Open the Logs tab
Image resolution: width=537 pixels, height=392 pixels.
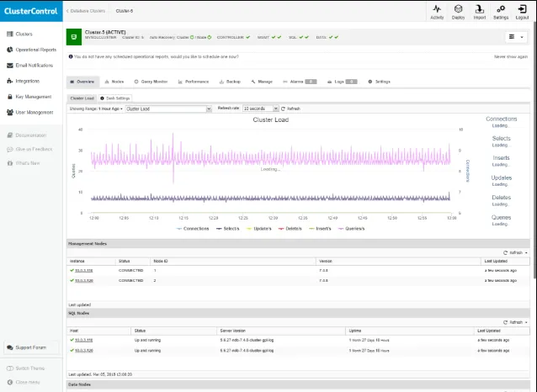tap(342, 82)
